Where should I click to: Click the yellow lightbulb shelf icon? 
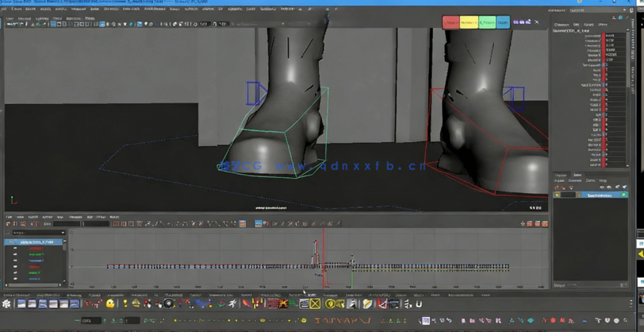125,304
